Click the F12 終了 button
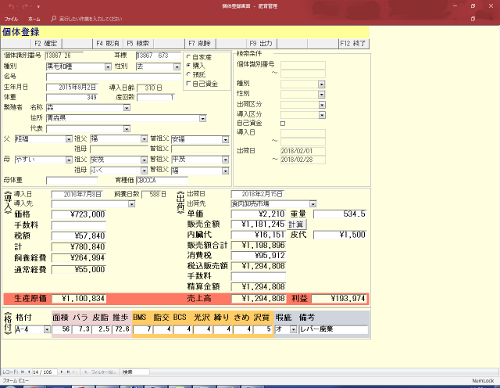The image size is (500, 388). [x=353, y=43]
